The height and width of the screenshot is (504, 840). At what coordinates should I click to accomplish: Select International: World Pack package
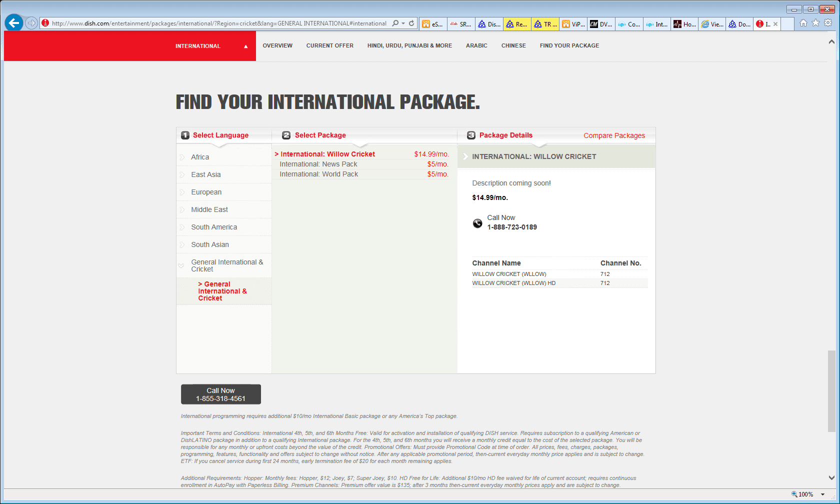pyautogui.click(x=361, y=174)
